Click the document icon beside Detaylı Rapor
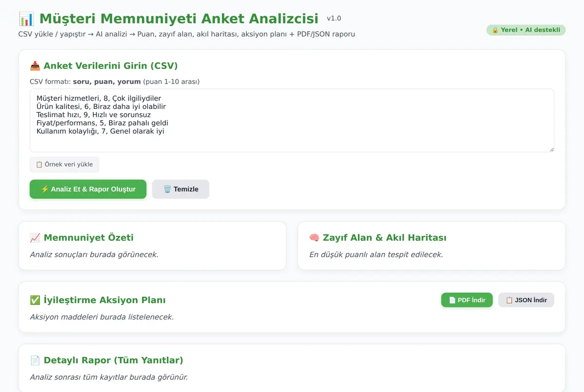The height and width of the screenshot is (392, 584). coord(35,360)
